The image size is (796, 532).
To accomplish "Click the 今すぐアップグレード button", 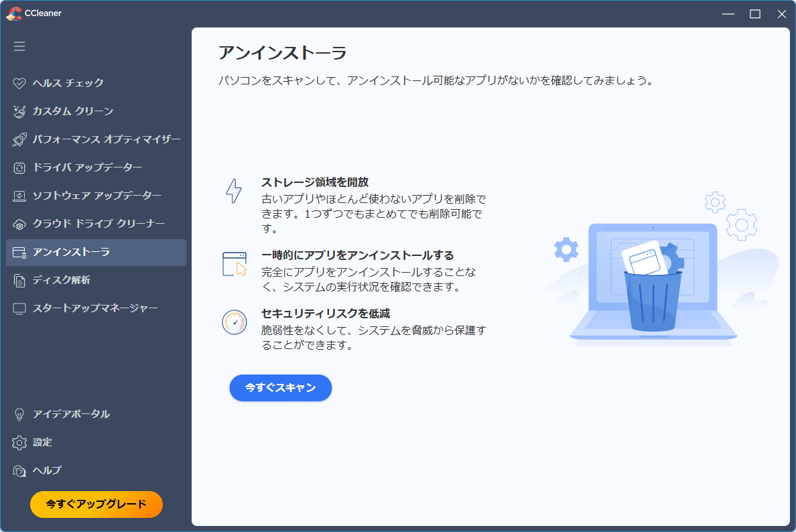I will 96,505.
